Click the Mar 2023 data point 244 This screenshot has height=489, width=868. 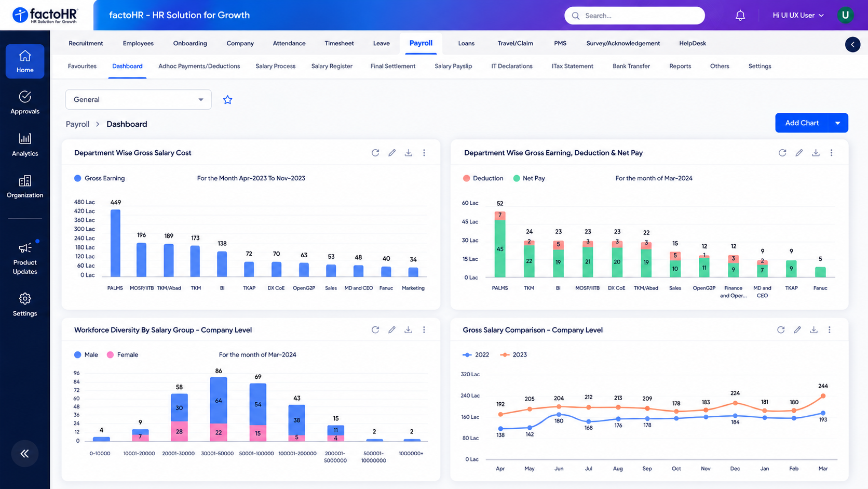823,396
